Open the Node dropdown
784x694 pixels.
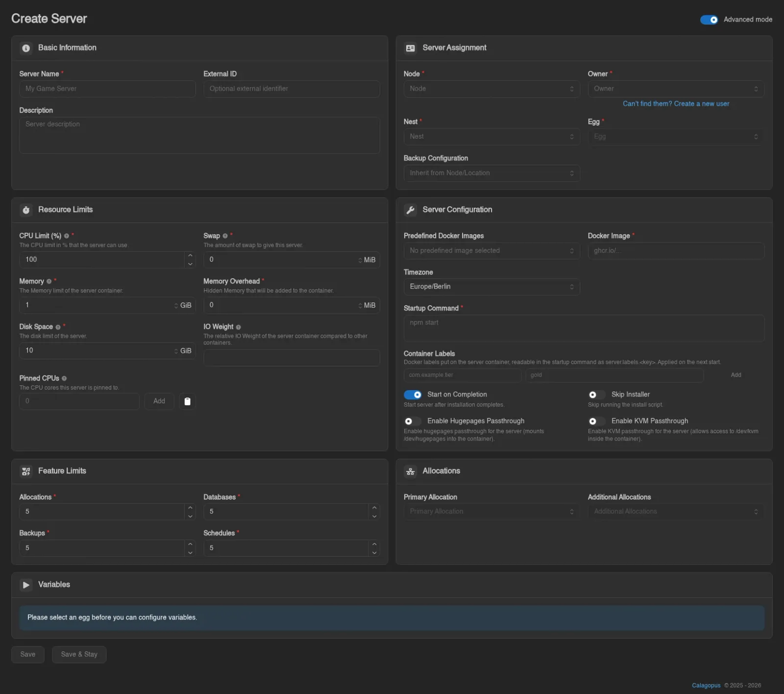click(491, 89)
